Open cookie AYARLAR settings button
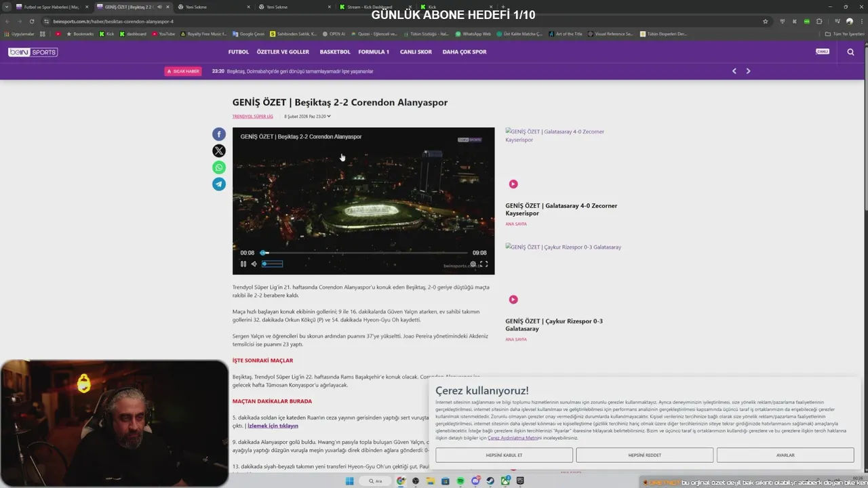Image resolution: width=868 pixels, height=488 pixels. [x=785, y=455]
